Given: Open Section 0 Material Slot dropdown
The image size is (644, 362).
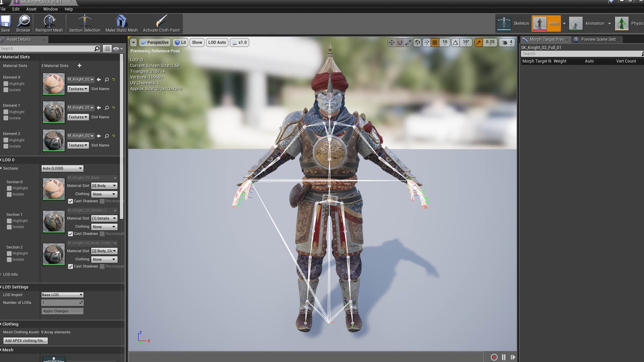Looking at the screenshot, I should (x=104, y=186).
